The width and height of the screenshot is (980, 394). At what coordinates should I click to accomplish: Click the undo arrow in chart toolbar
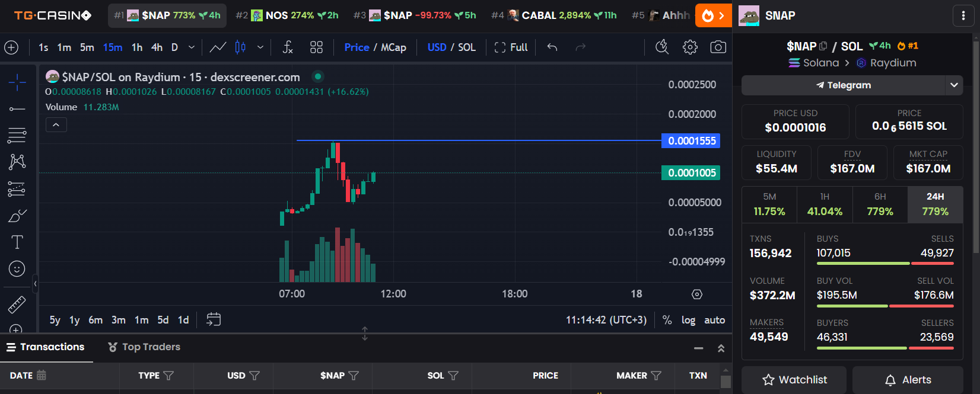[552, 47]
